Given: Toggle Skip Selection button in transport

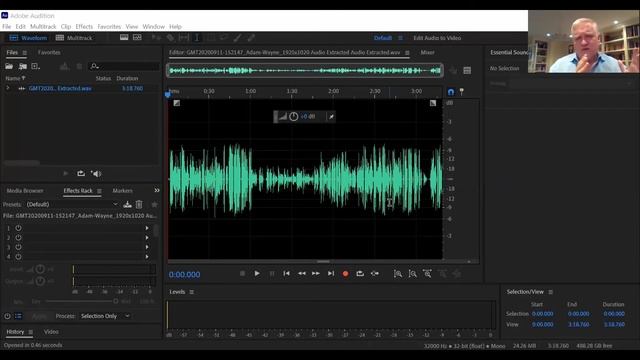Looking at the screenshot, I should pos(375,273).
